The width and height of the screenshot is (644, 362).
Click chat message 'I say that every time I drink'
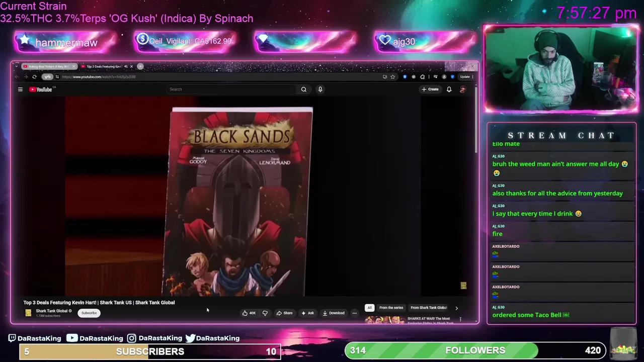(x=537, y=214)
